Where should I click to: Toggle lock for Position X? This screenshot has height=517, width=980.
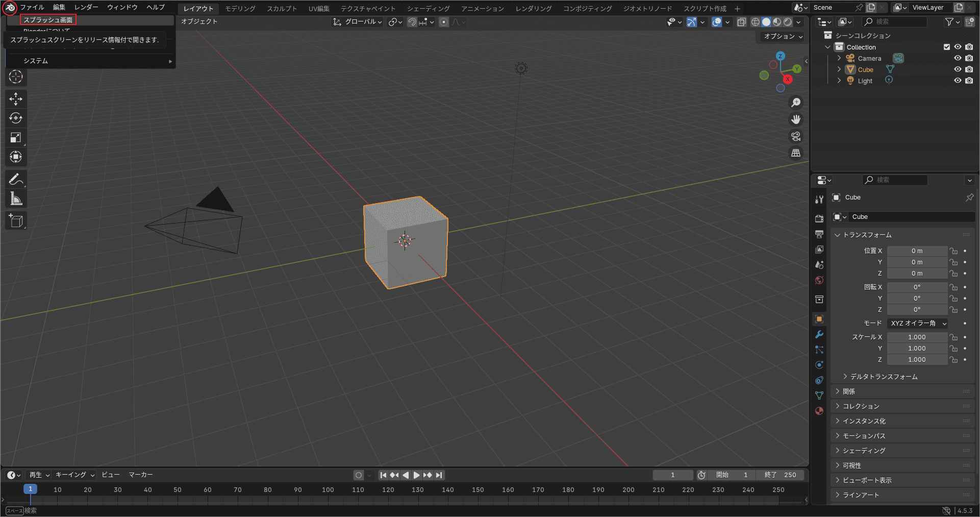point(953,251)
